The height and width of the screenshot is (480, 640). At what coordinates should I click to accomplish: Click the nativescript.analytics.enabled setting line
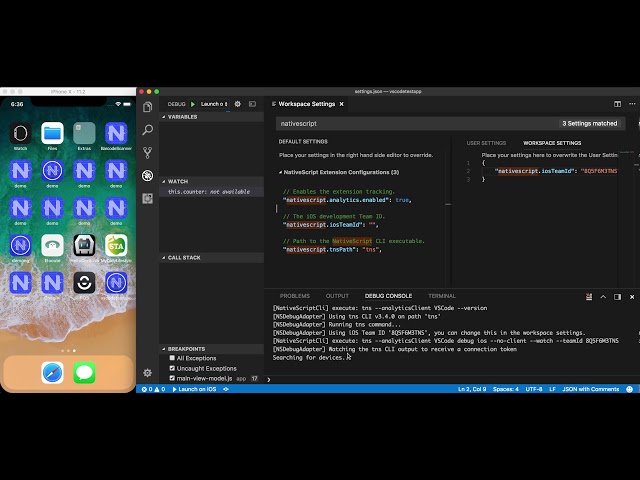(x=347, y=200)
